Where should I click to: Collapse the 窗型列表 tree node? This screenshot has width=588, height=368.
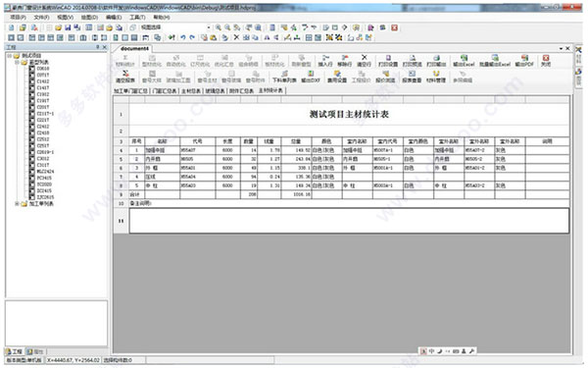[17, 63]
